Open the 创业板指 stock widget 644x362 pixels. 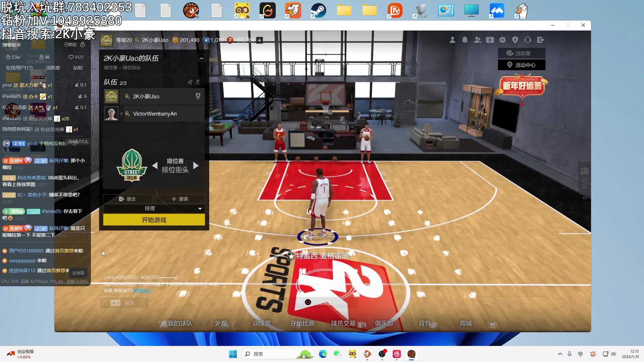(20, 354)
